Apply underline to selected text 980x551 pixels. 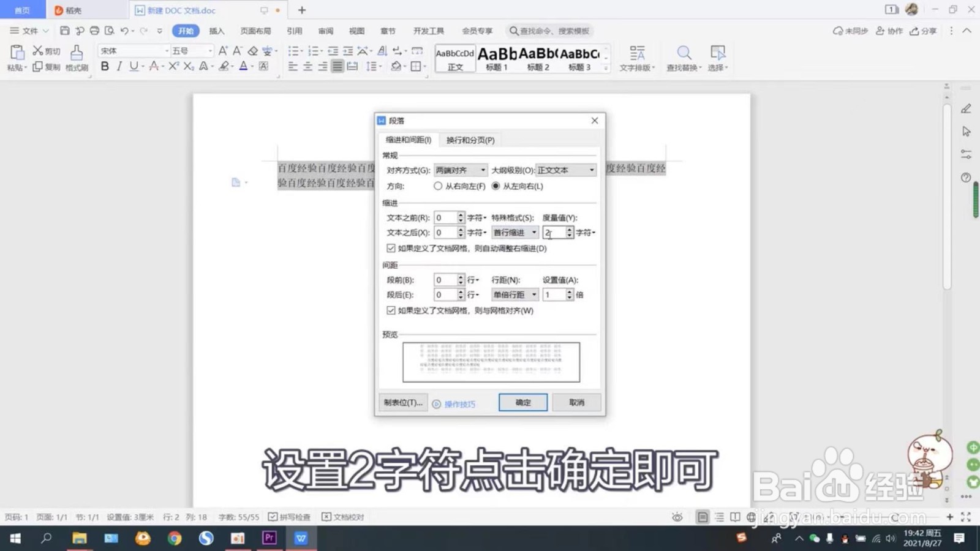(134, 66)
